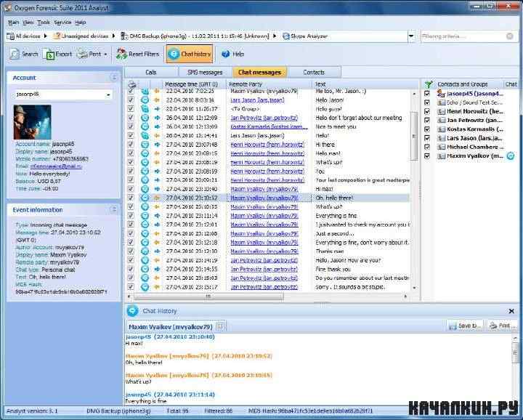Screen dimensions: 523x420
Task: Expand arrow after DMG Backup breadcrumb
Action: click(275, 36)
